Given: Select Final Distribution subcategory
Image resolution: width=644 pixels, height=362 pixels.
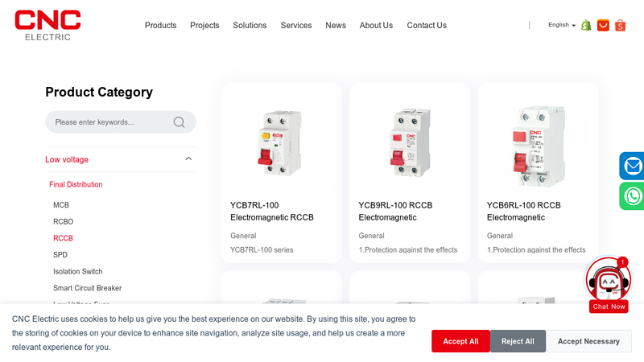Looking at the screenshot, I should pos(76,185).
